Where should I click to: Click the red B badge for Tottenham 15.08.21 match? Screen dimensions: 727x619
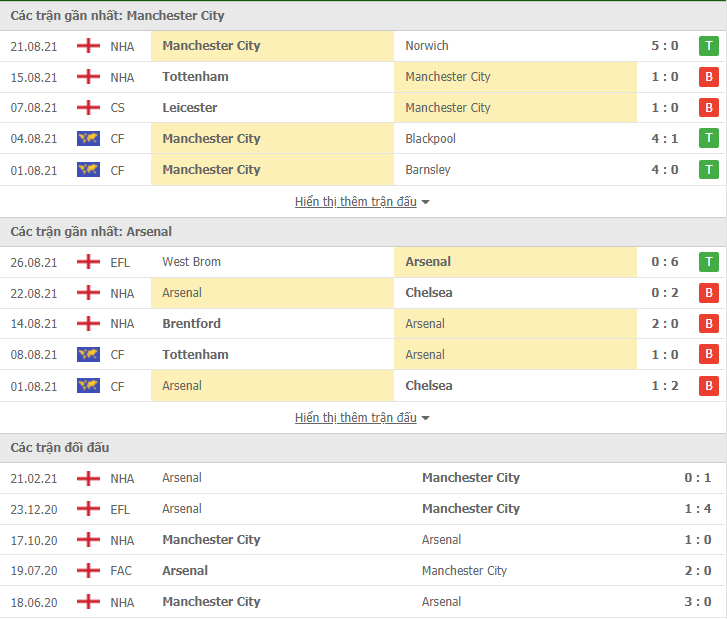[x=708, y=77]
